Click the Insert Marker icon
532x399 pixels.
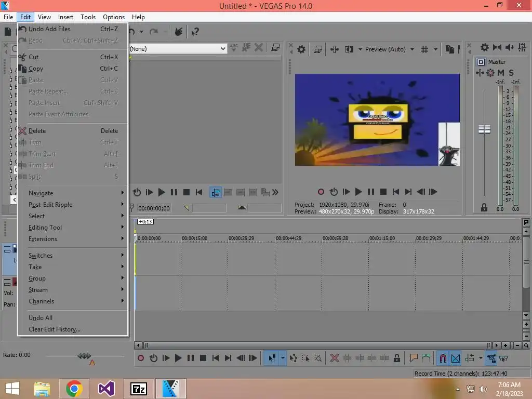click(414, 358)
